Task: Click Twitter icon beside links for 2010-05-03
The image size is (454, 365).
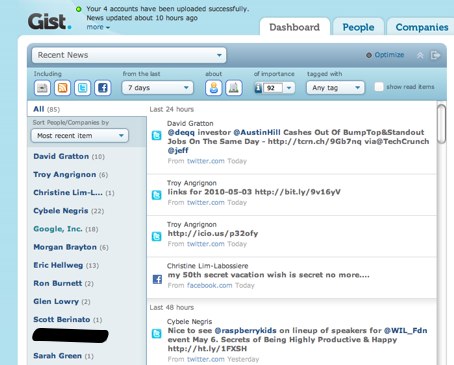Action: (x=157, y=195)
